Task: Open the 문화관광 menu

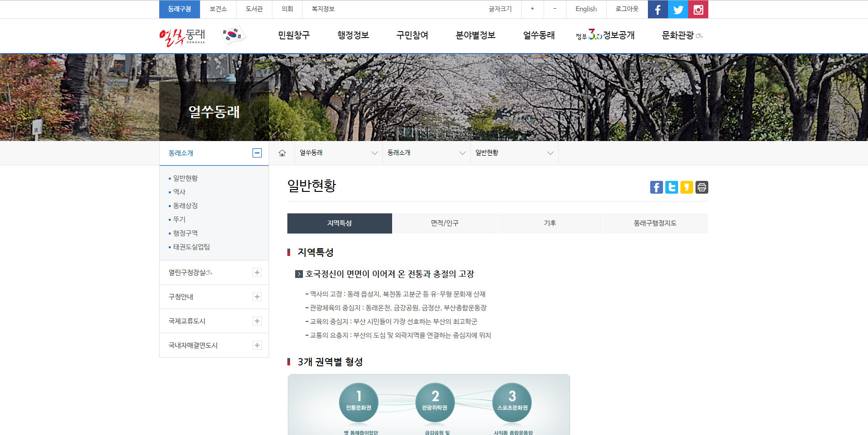Action: 678,35
